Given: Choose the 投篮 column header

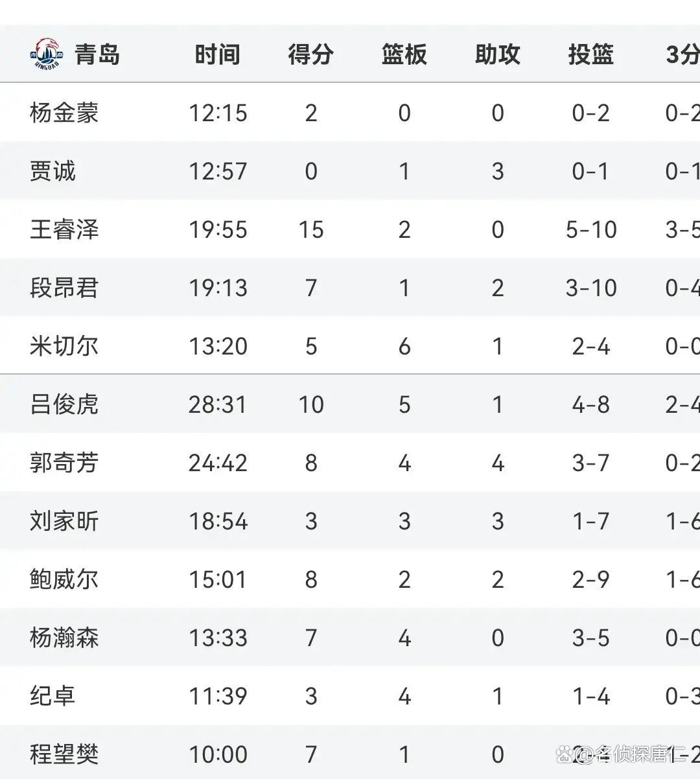Looking at the screenshot, I should coord(590,54).
